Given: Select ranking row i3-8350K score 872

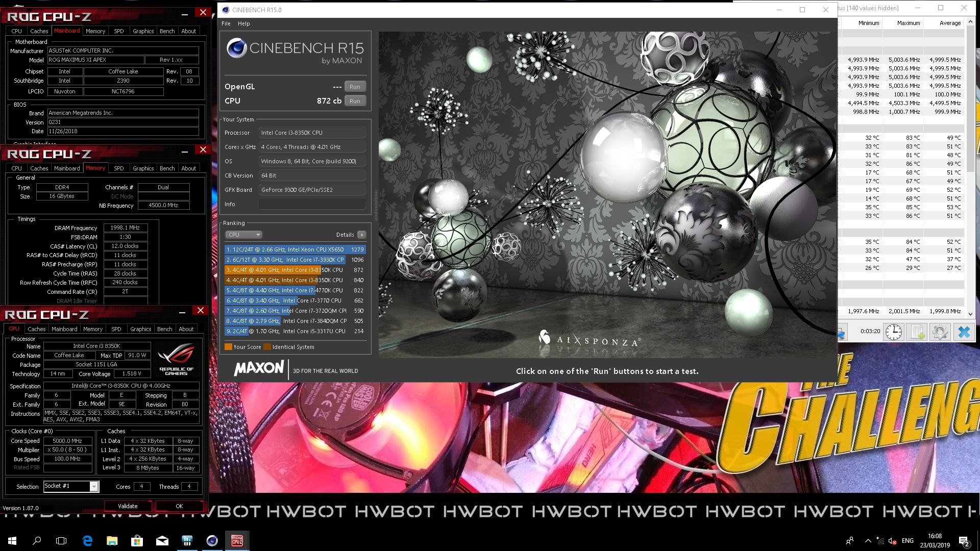Looking at the screenshot, I should [295, 270].
